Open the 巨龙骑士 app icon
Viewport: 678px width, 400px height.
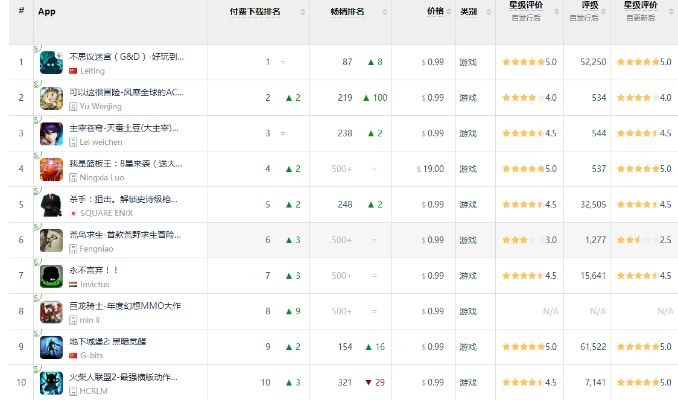click(51, 312)
